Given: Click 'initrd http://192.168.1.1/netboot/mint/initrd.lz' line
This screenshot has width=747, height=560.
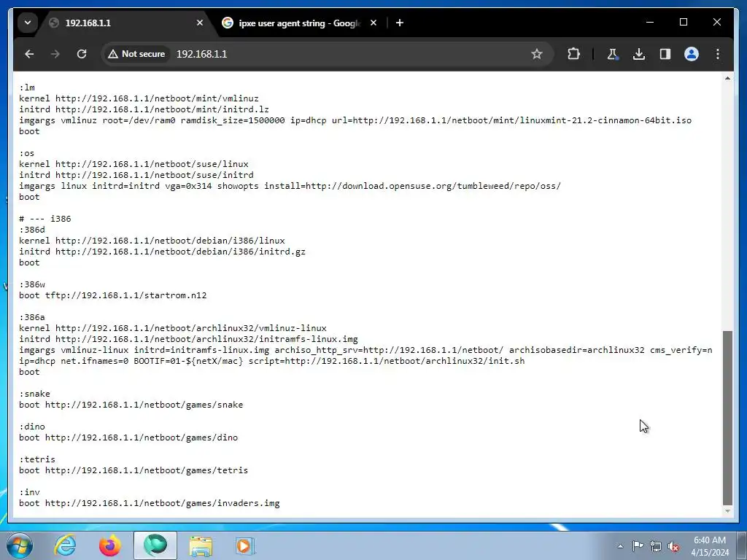Looking at the screenshot, I should coord(144,109).
